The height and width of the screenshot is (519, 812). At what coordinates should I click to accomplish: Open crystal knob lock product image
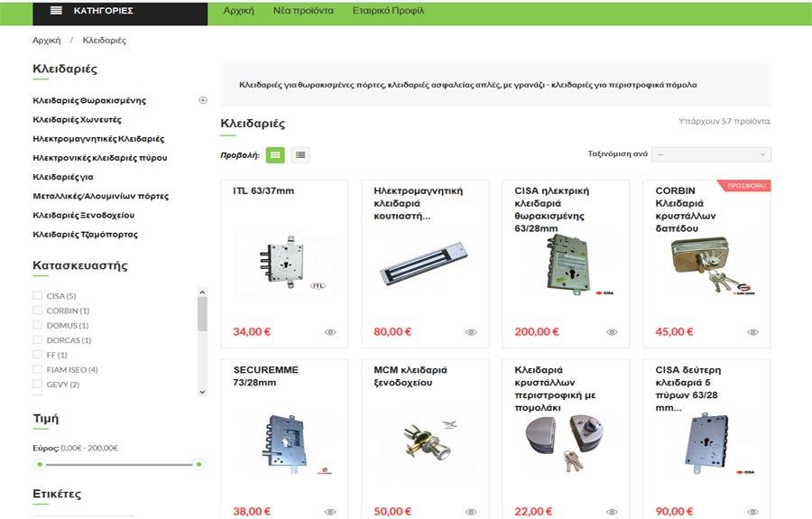(x=566, y=444)
